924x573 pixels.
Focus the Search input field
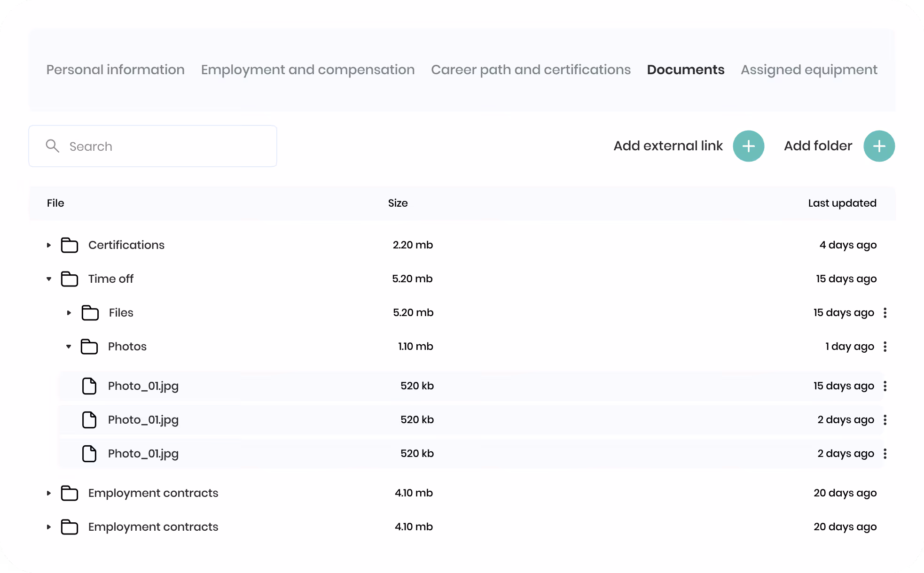153,146
